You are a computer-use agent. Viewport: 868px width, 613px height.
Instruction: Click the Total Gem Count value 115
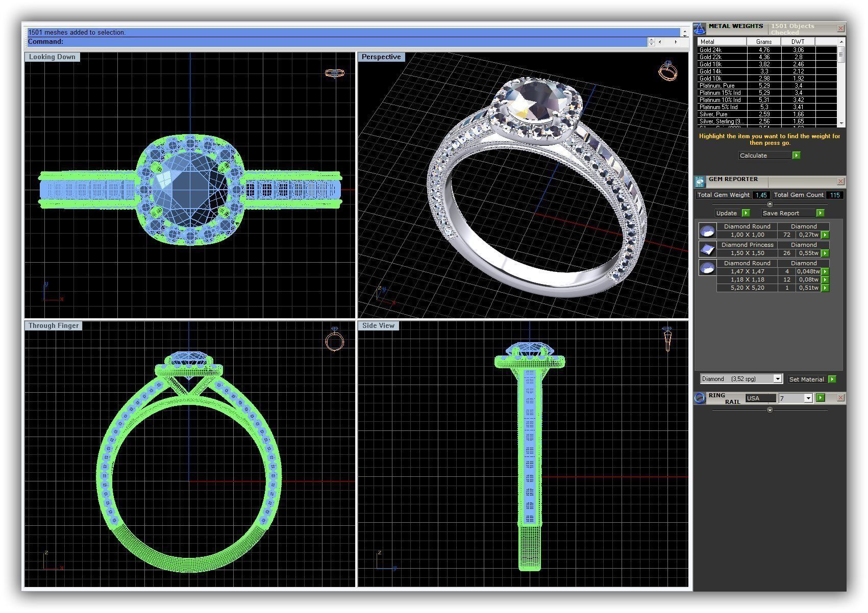pyautogui.click(x=835, y=195)
